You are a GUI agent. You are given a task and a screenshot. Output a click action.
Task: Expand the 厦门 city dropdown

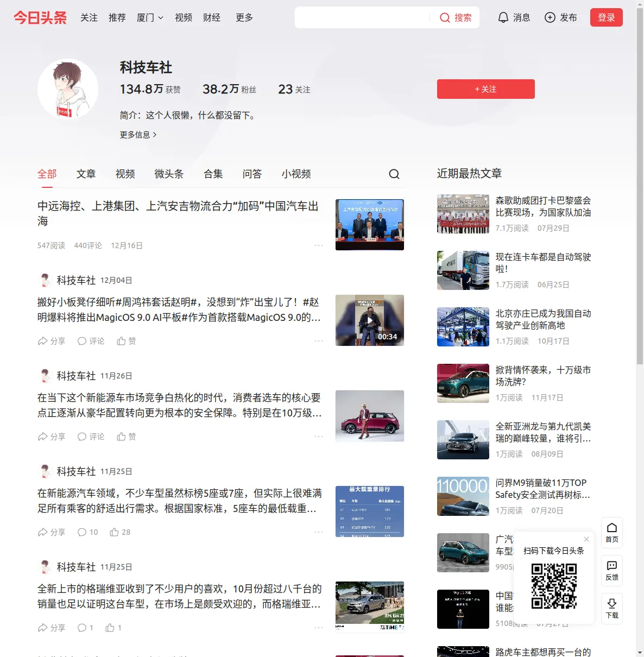click(150, 17)
